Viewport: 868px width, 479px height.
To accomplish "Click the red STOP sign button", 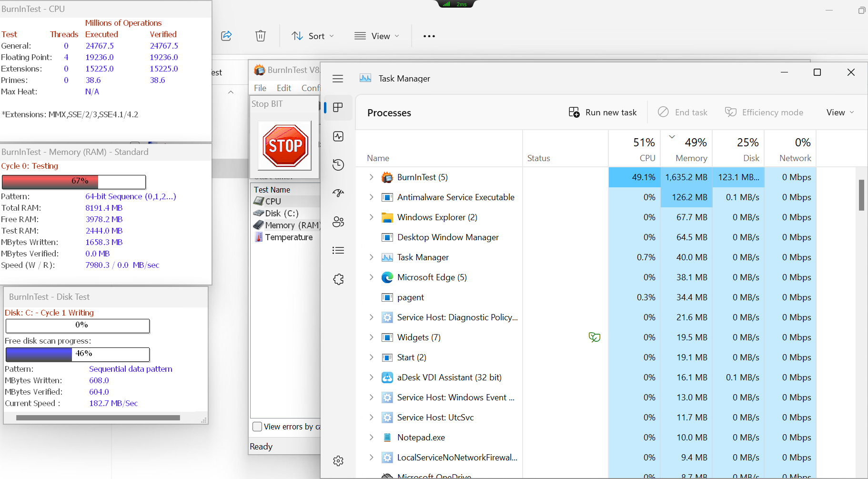I will [x=285, y=145].
